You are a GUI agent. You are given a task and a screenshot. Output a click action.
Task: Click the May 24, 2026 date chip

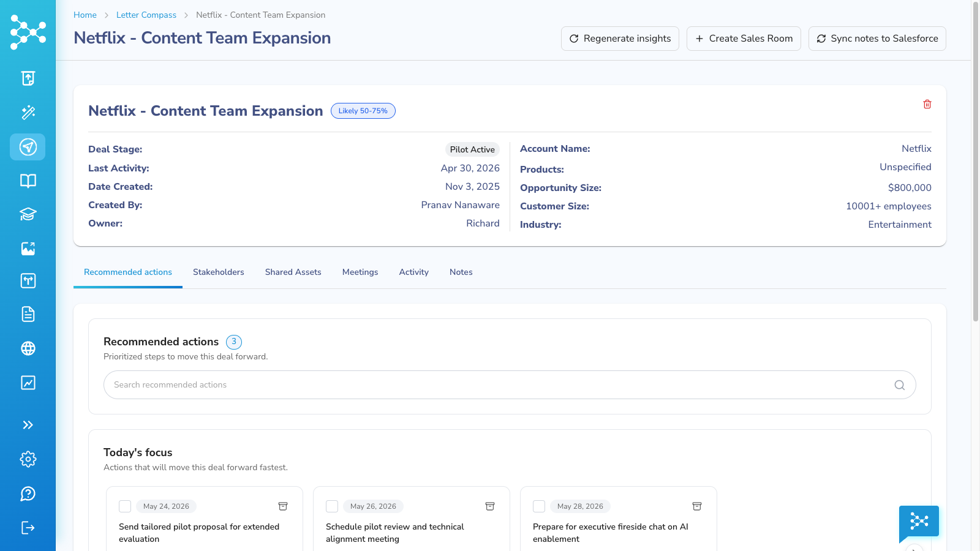pyautogui.click(x=166, y=506)
